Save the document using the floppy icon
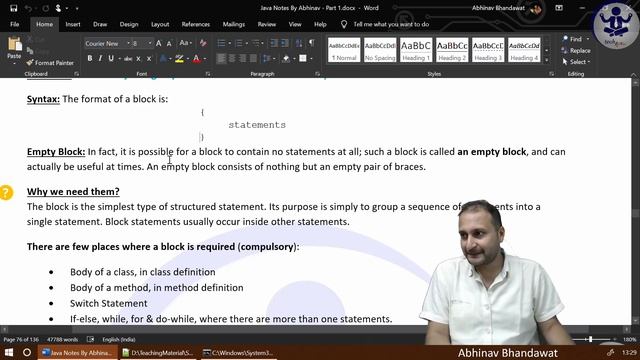 pos(13,8)
